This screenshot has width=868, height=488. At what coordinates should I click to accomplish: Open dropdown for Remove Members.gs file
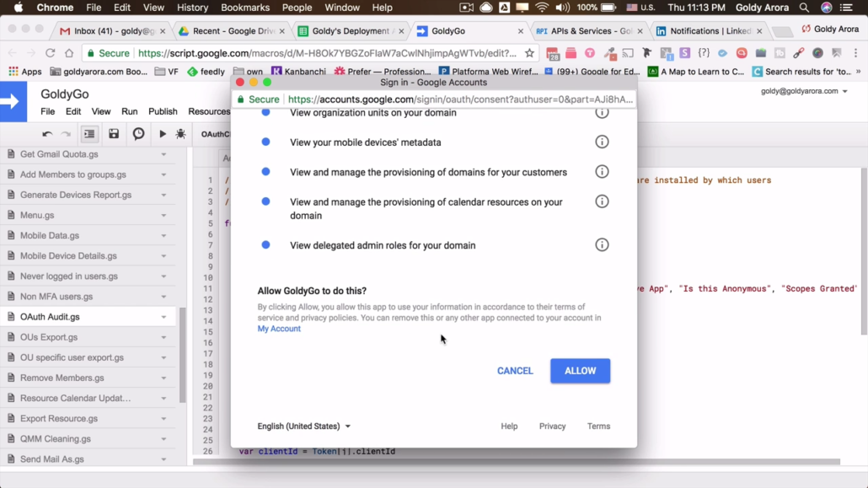click(x=163, y=378)
